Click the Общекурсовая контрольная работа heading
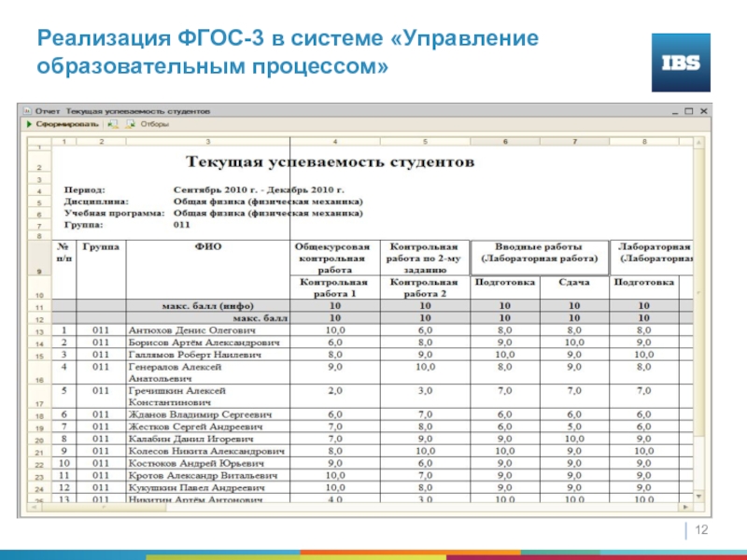747x560 pixels. point(335,259)
